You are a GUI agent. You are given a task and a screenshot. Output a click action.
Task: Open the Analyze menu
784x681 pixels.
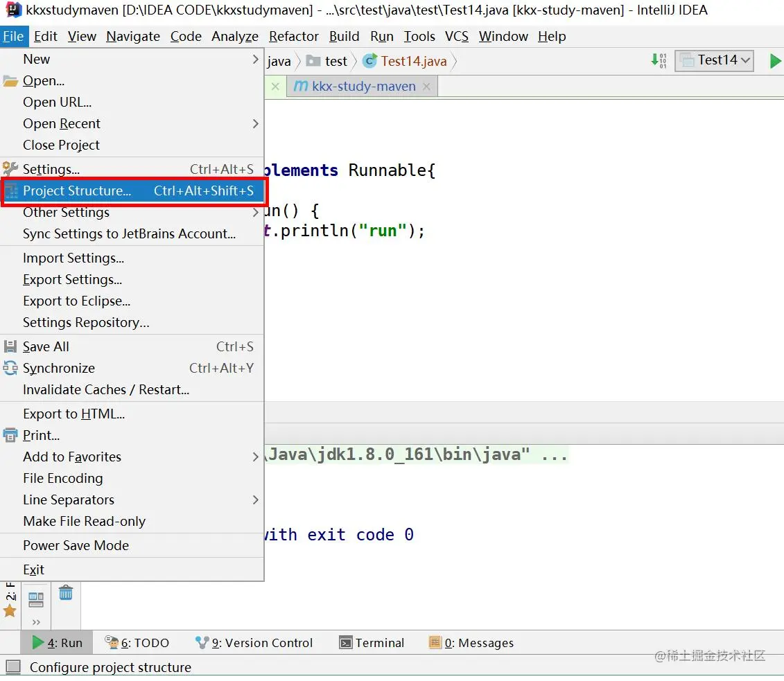coord(235,37)
